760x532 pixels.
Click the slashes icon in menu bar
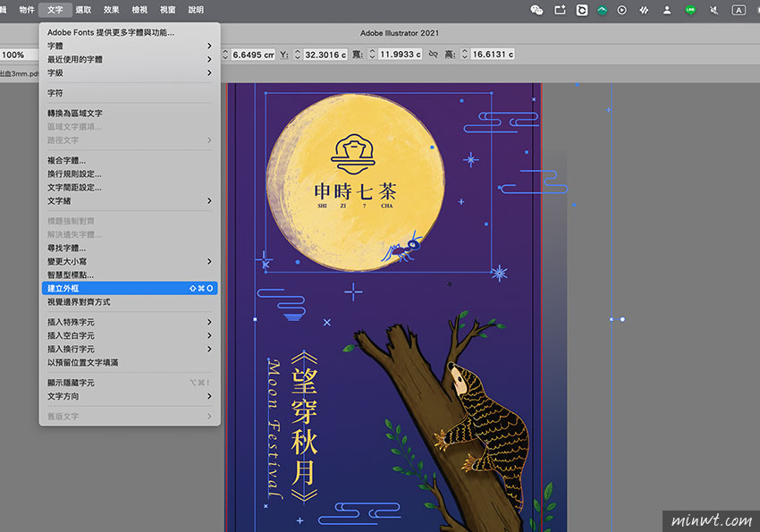pyautogui.click(x=644, y=10)
